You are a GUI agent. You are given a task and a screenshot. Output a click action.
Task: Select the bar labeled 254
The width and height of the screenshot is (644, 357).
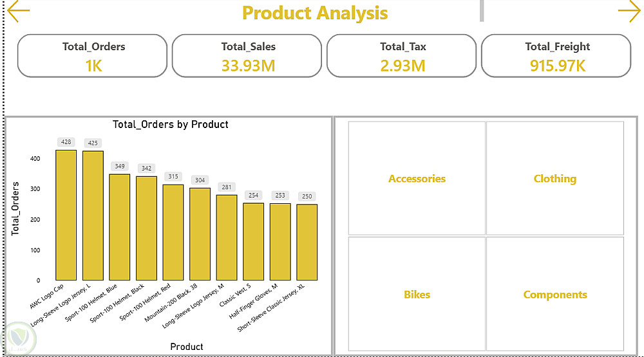(253, 242)
